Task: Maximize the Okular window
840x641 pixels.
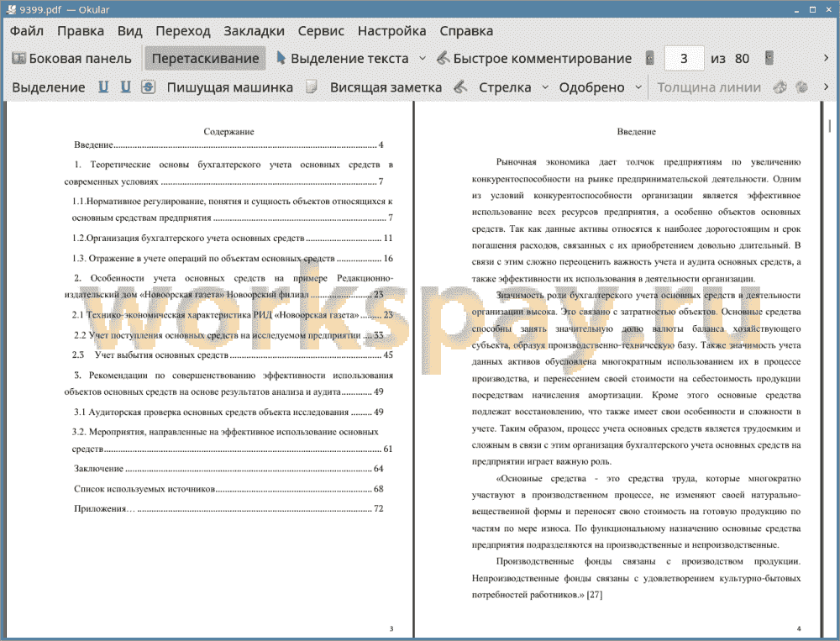Action: tap(812, 9)
